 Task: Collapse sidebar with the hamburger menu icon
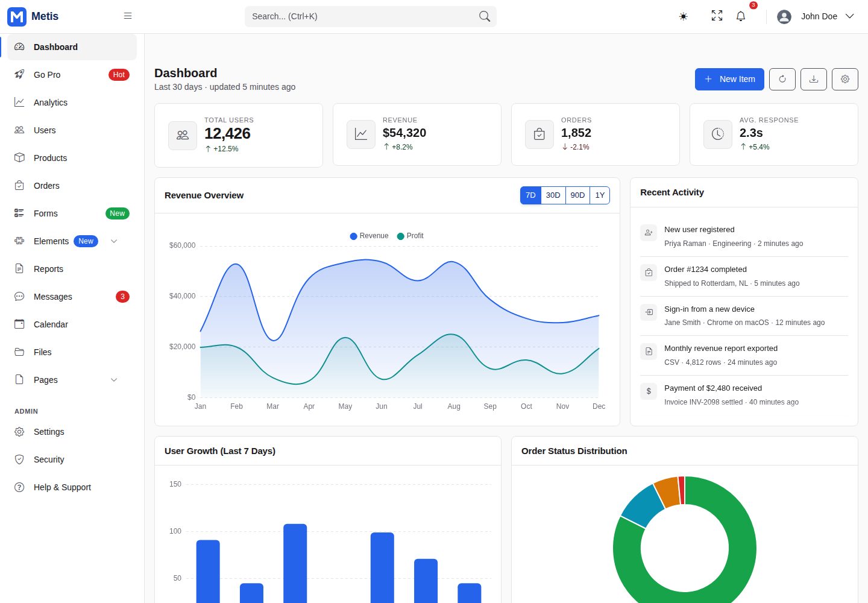point(128,16)
